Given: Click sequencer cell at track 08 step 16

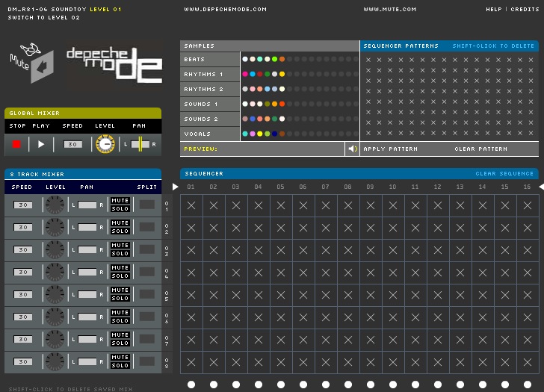Looking at the screenshot, I should pyautogui.click(x=528, y=362).
